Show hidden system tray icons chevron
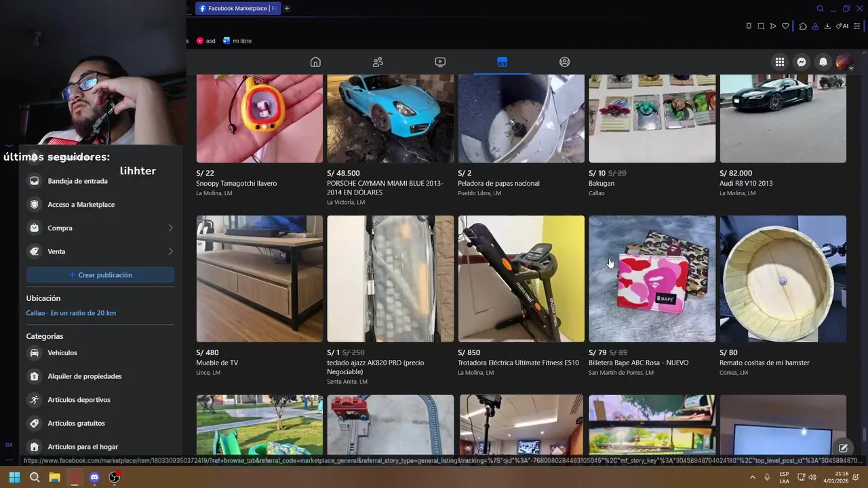868x488 pixels. (752, 477)
